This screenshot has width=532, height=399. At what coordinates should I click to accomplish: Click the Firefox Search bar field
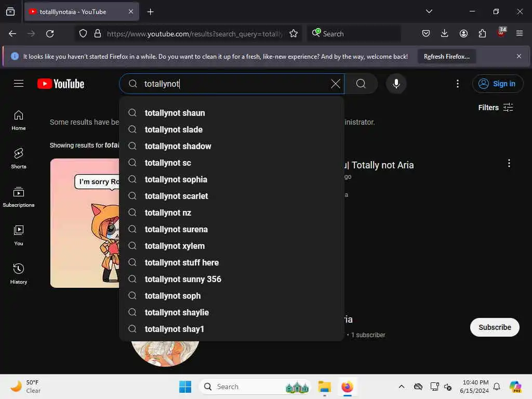coord(354,34)
